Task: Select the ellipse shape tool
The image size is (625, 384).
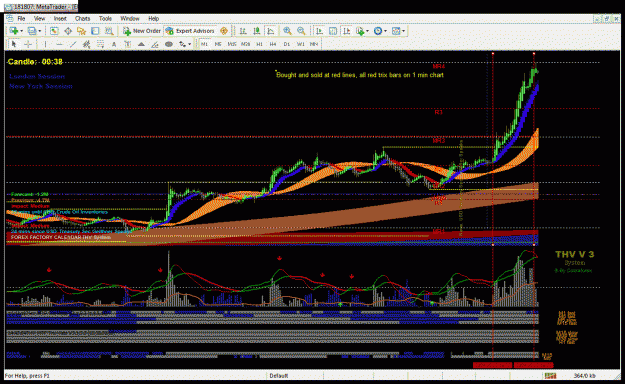Action: coord(169,44)
